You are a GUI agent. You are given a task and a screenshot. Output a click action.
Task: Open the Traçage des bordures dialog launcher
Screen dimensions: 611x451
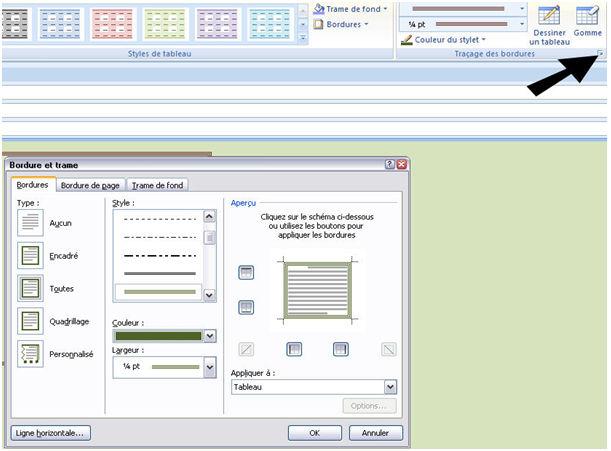pos(600,53)
